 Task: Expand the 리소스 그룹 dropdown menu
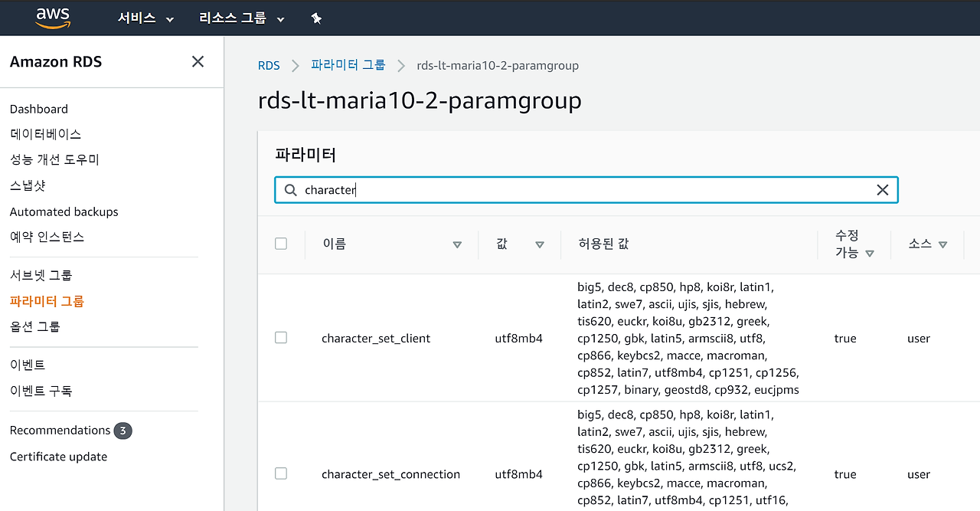pyautogui.click(x=241, y=18)
